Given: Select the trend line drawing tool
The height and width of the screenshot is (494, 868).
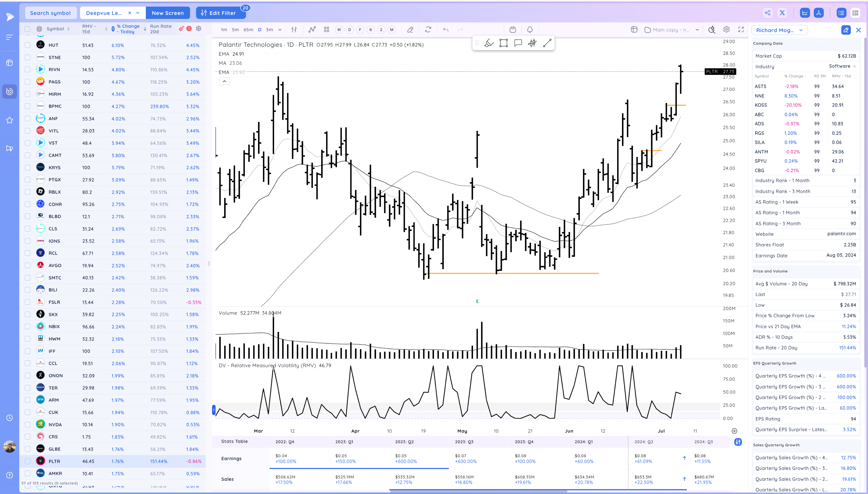Looking at the screenshot, I should click(547, 43).
